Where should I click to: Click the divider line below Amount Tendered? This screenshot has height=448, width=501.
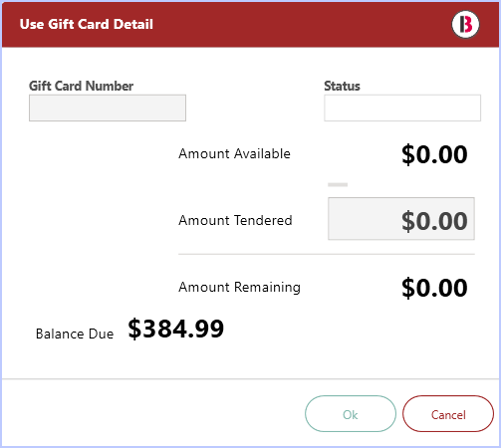click(327, 254)
